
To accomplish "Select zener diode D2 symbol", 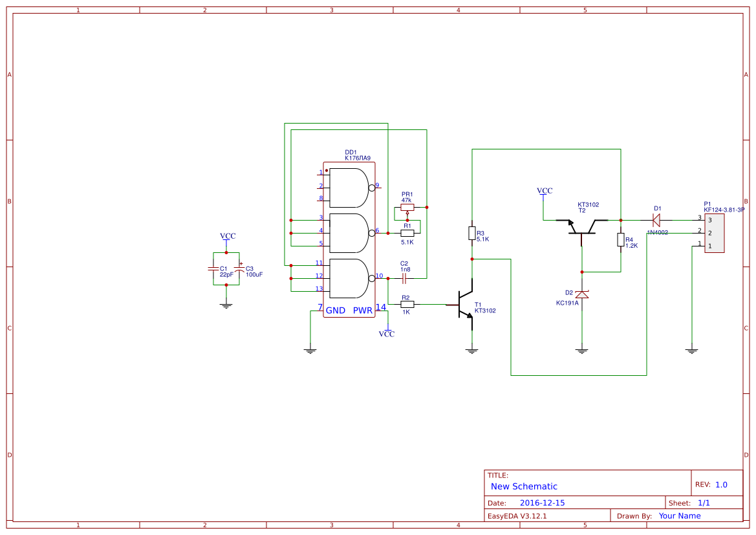I will [x=582, y=294].
